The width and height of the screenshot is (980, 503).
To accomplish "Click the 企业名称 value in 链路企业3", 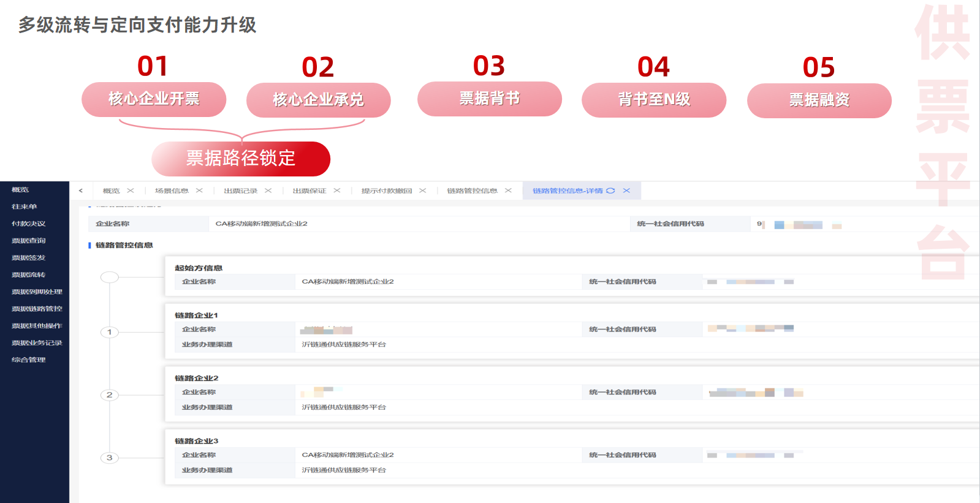I will (x=348, y=455).
